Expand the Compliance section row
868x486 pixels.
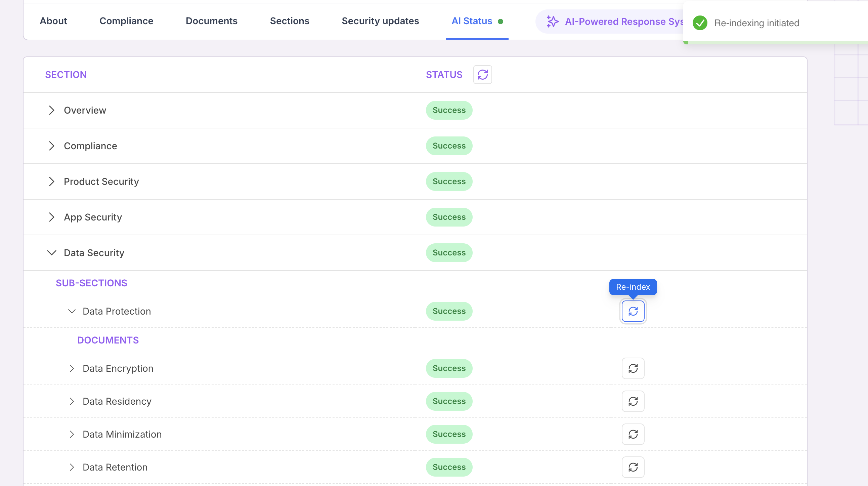pos(51,146)
